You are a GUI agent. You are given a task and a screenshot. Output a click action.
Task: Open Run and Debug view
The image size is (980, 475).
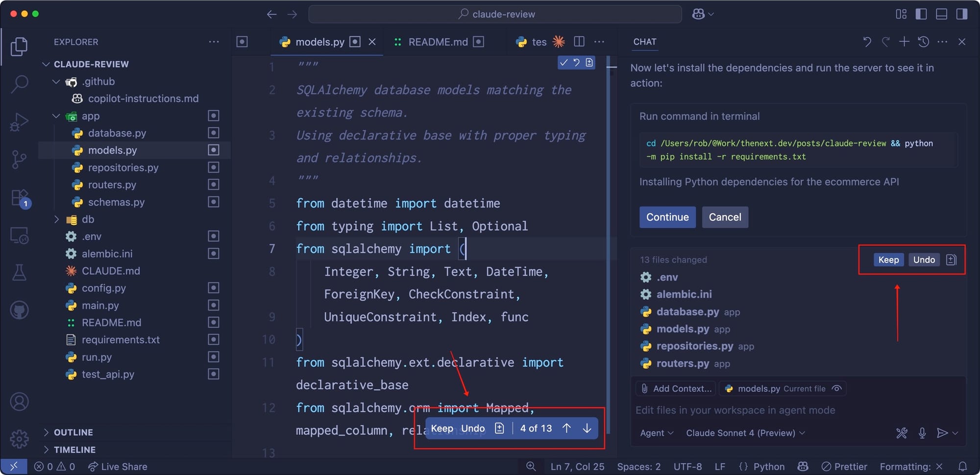click(x=19, y=122)
